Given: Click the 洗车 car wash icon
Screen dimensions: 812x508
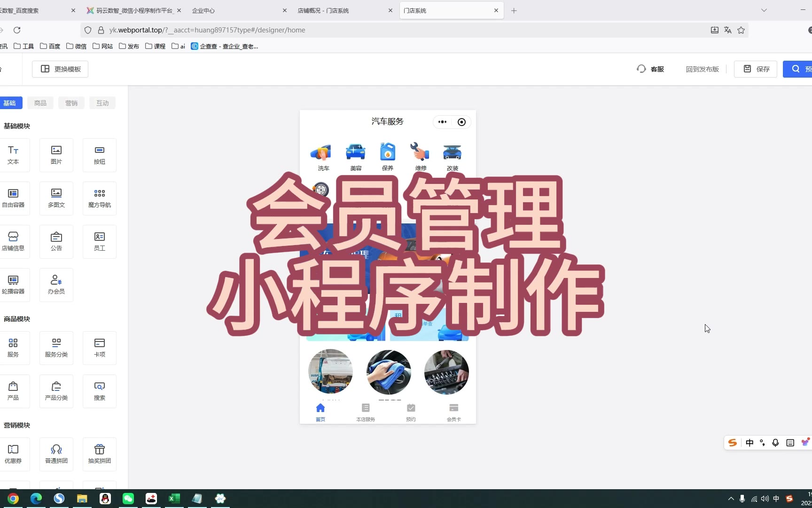Looking at the screenshot, I should (x=323, y=156).
